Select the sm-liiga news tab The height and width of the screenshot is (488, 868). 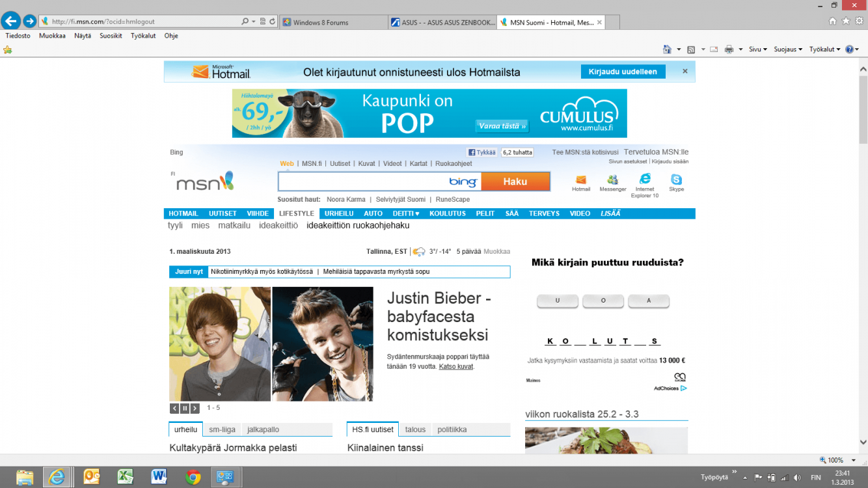[x=222, y=429]
